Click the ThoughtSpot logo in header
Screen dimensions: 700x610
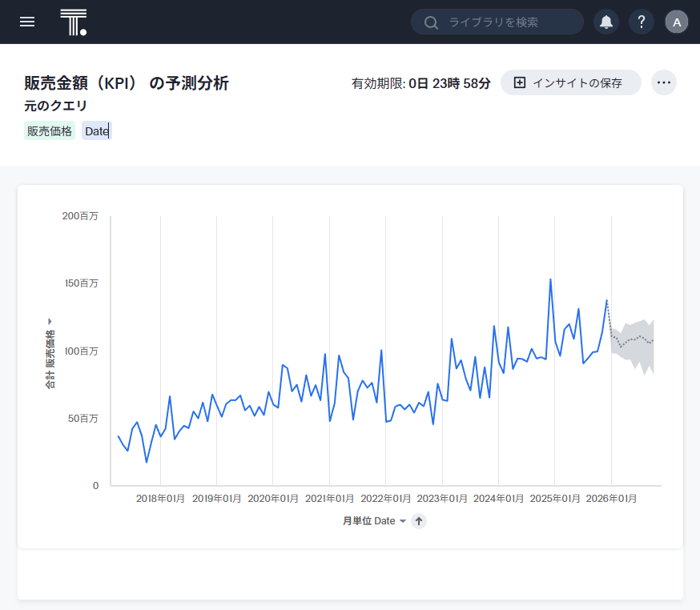click(73, 22)
